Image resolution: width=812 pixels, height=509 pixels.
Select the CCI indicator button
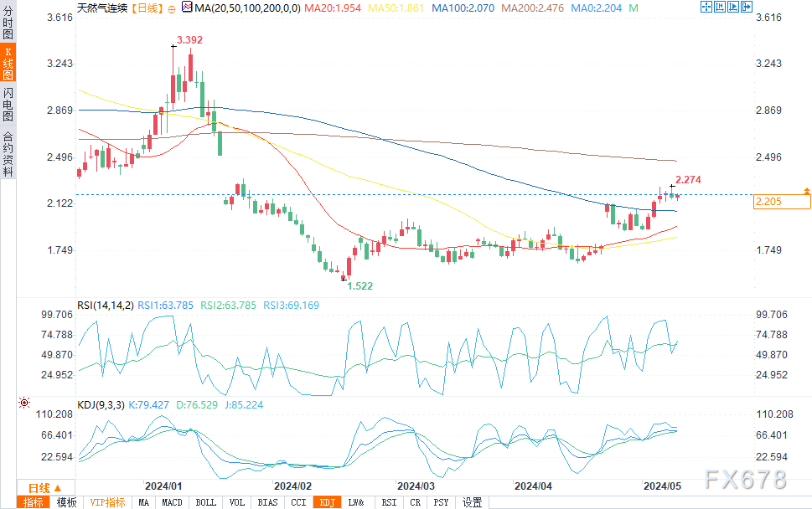[298, 502]
